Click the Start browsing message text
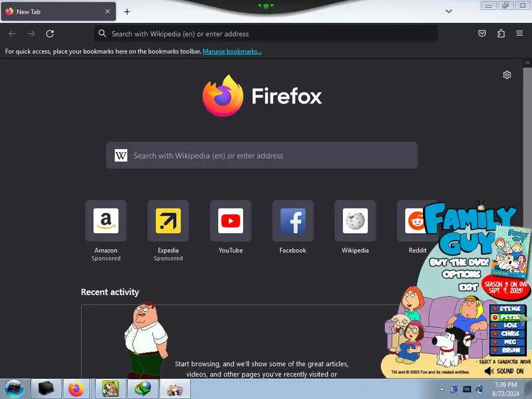532x399 pixels. (x=262, y=369)
